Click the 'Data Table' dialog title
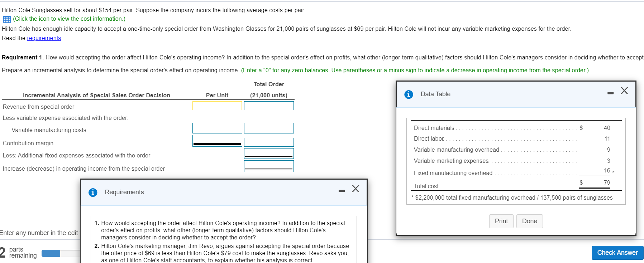This screenshot has width=644, height=263. click(x=435, y=94)
